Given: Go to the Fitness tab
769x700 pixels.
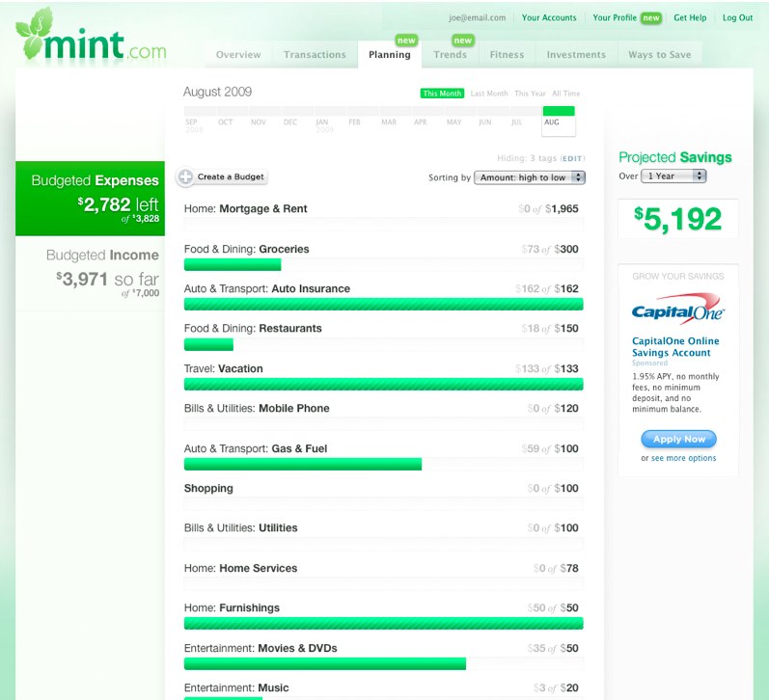Looking at the screenshot, I should (507, 54).
